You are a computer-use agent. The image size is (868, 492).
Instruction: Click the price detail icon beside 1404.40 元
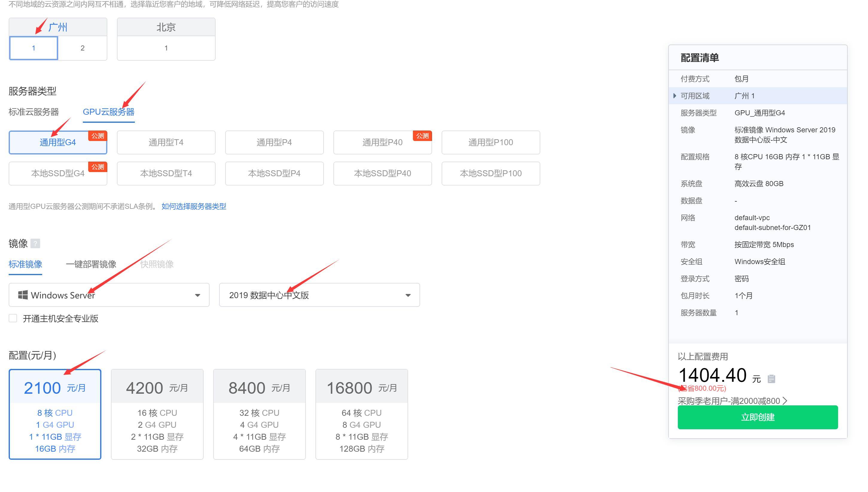(771, 379)
